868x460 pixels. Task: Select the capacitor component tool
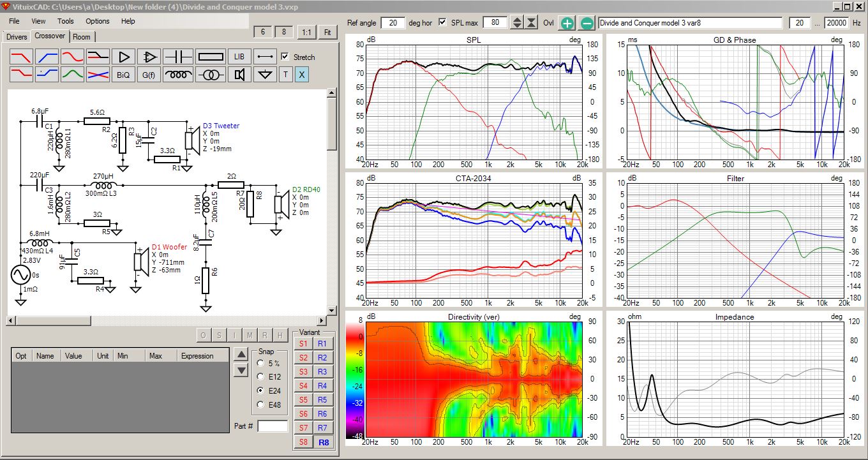click(x=178, y=56)
